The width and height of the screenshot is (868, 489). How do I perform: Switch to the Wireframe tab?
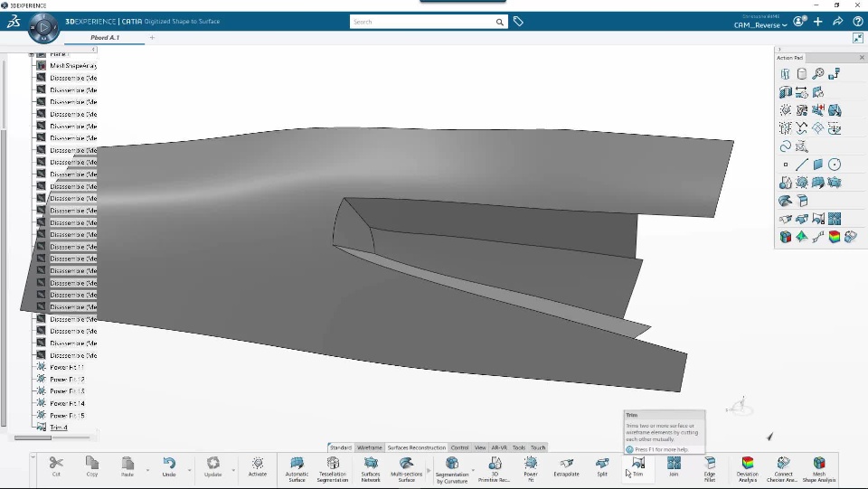click(x=369, y=447)
